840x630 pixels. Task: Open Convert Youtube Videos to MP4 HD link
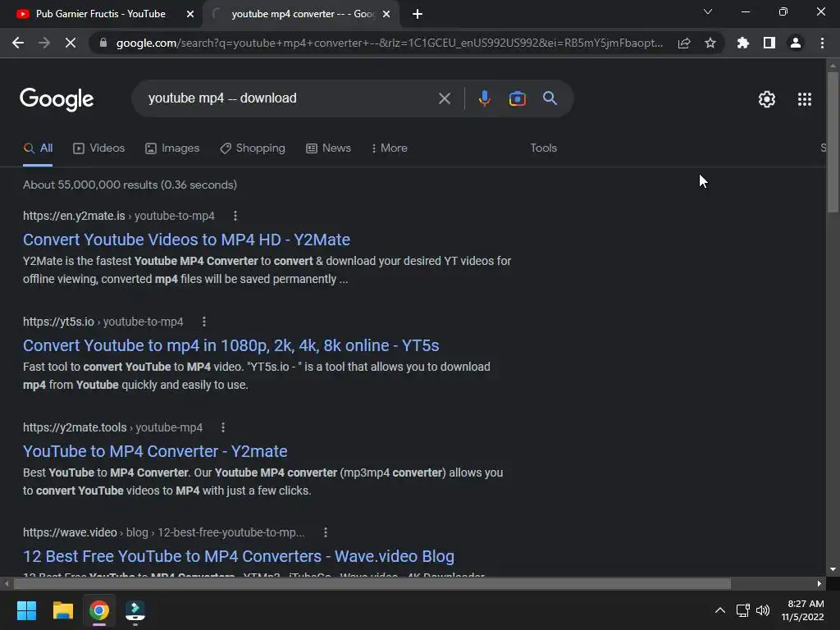pyautogui.click(x=186, y=240)
